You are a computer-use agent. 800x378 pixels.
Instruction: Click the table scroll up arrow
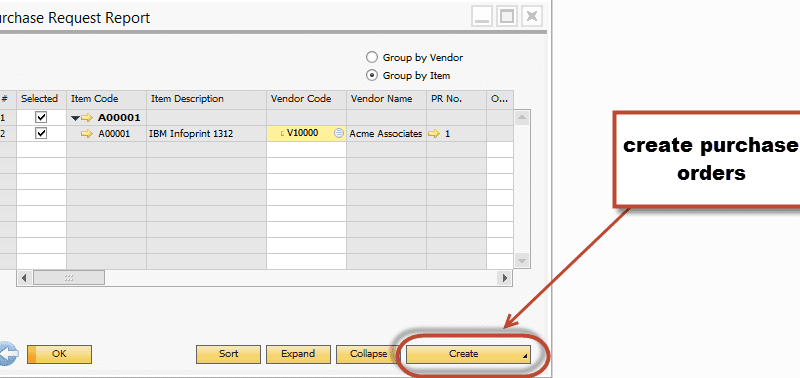pyautogui.click(x=521, y=118)
